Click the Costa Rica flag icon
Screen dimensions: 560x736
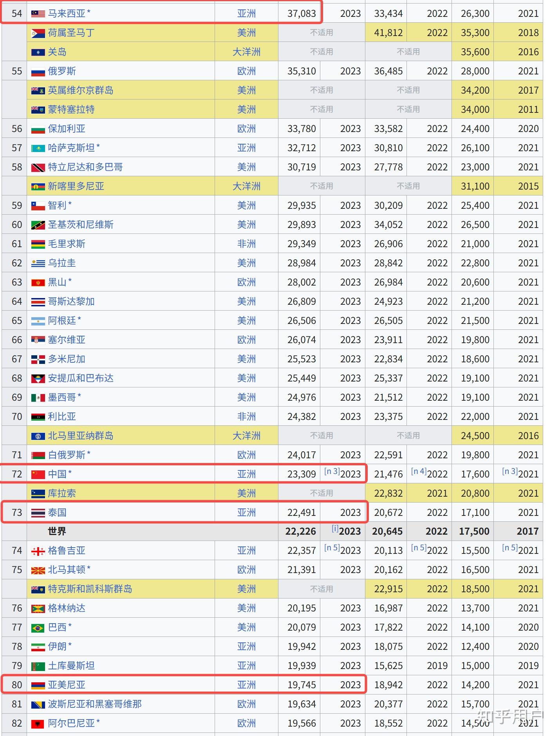coord(38,302)
